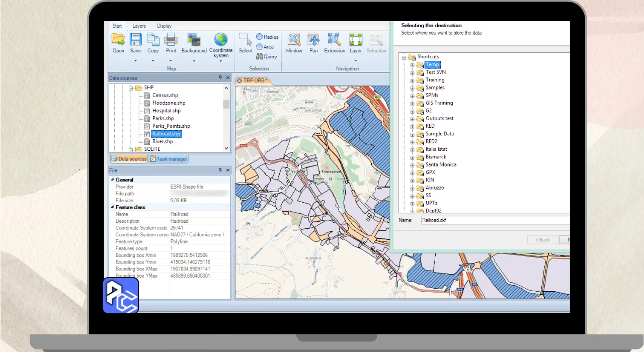644x352 pixels.
Task: Click the Extension zoom icon
Action: [x=334, y=40]
